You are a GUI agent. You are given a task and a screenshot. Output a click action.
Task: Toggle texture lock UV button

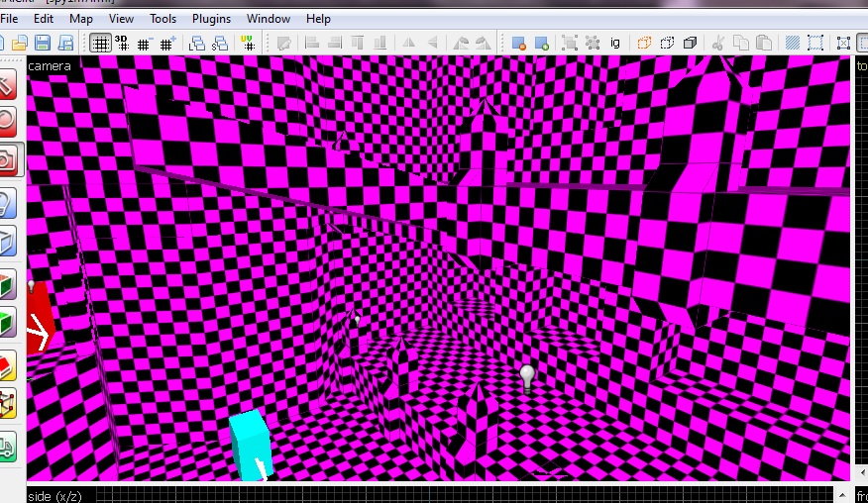tap(248, 43)
